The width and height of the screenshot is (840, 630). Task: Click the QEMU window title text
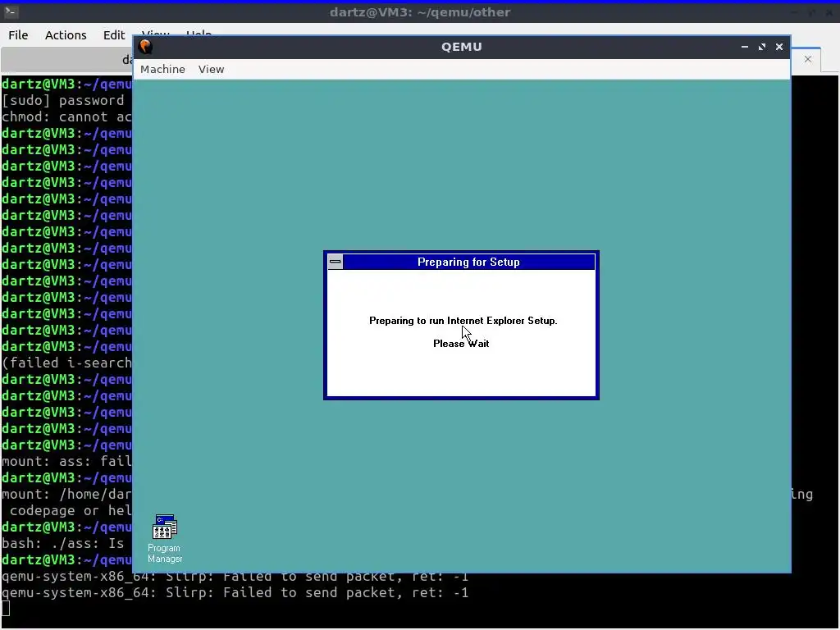coord(462,47)
